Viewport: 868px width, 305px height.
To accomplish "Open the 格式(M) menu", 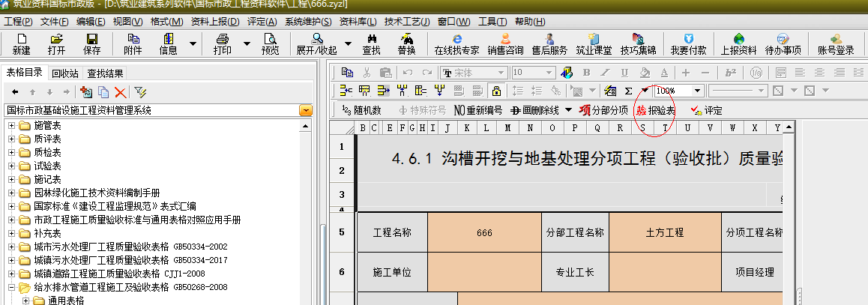I will click(x=166, y=21).
